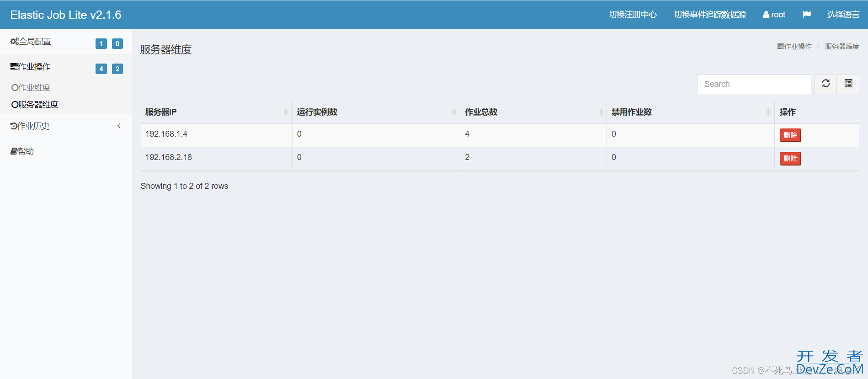Click the 操作 column header
868x379 pixels.
[817, 112]
